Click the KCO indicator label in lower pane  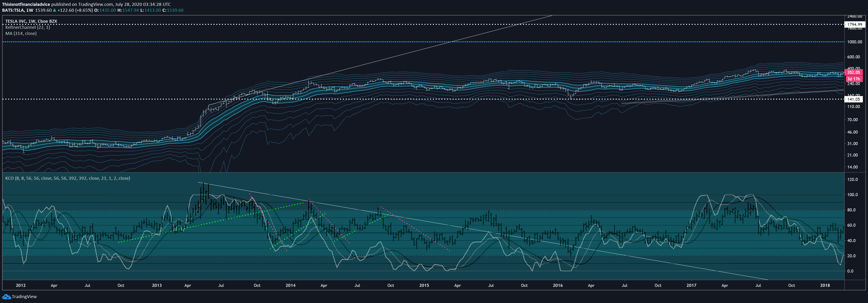click(x=68, y=178)
